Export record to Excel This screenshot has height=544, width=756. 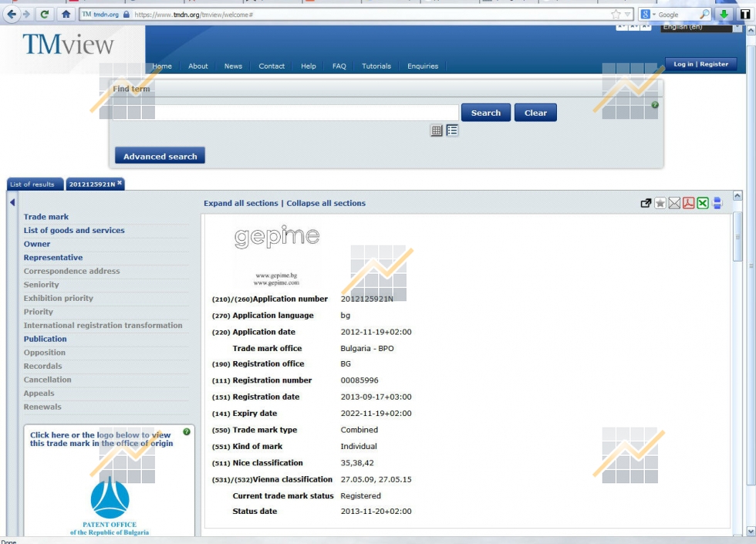[703, 204]
